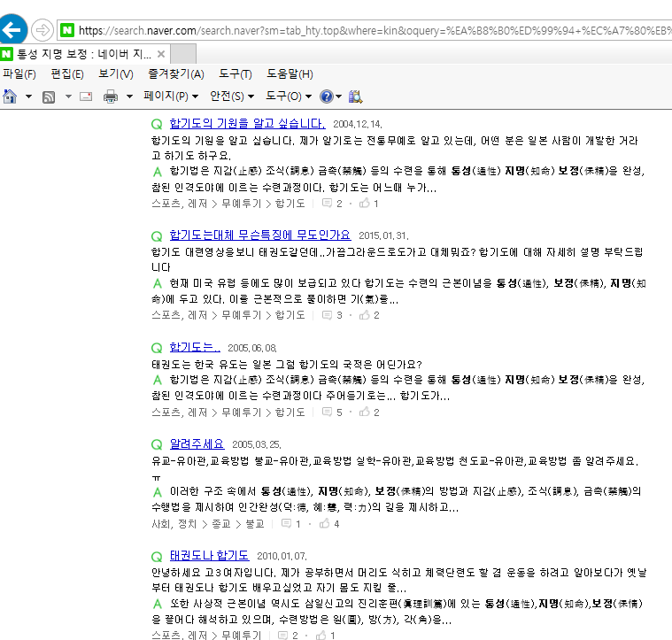The height and width of the screenshot is (640, 672).
Task: Open the 태권도나 합기도 question link
Action: pyautogui.click(x=209, y=555)
